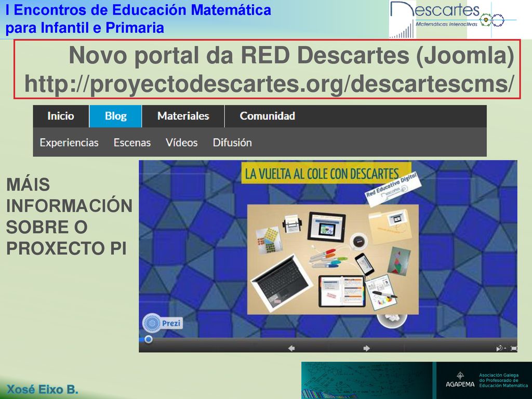Toggle Prezi fullscreen icon
532x399 pixels.
pos(514,348)
